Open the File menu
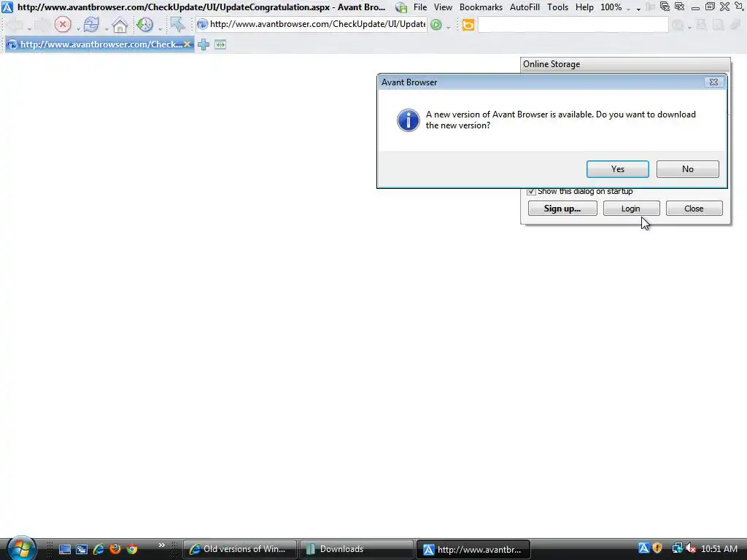The image size is (747, 560). pyautogui.click(x=420, y=7)
